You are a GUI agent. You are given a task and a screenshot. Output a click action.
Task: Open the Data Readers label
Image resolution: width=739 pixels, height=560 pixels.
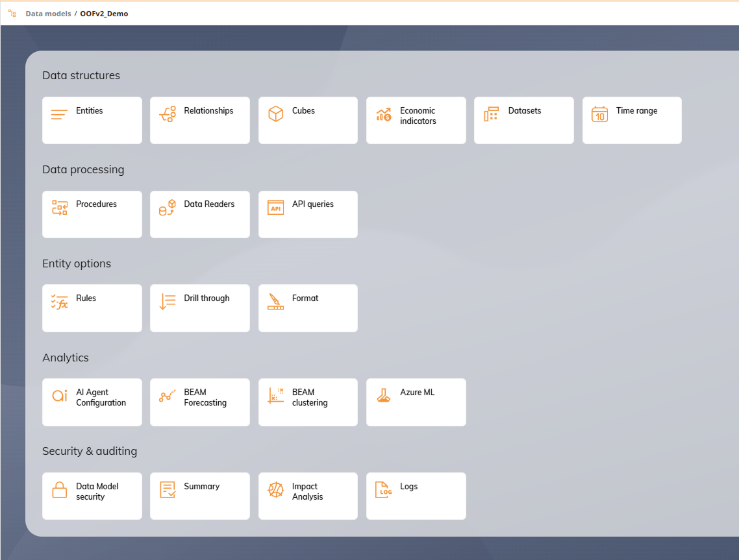pyautogui.click(x=209, y=204)
